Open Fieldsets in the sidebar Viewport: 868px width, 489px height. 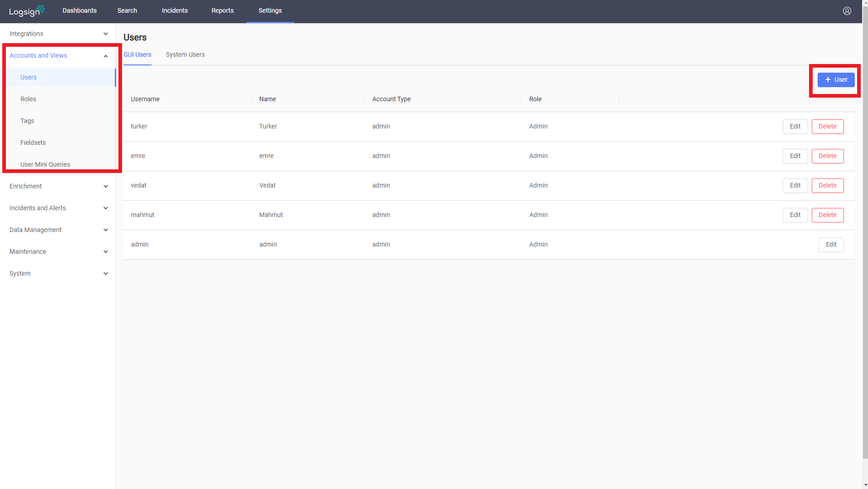[x=58, y=143]
